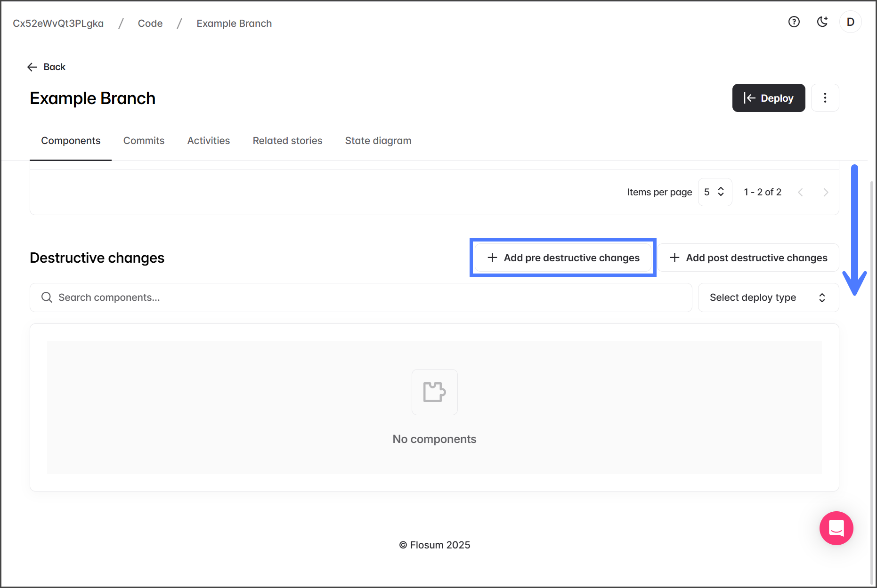Open the user avatar D menu
Image resolution: width=877 pixels, height=588 pixels.
pos(850,22)
